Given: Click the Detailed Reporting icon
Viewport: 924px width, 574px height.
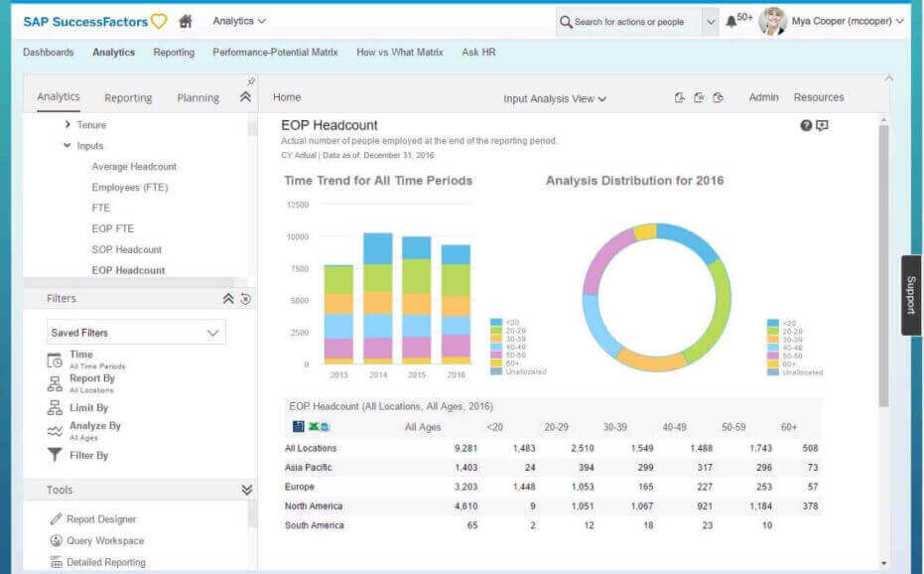Looking at the screenshot, I should (x=56, y=562).
